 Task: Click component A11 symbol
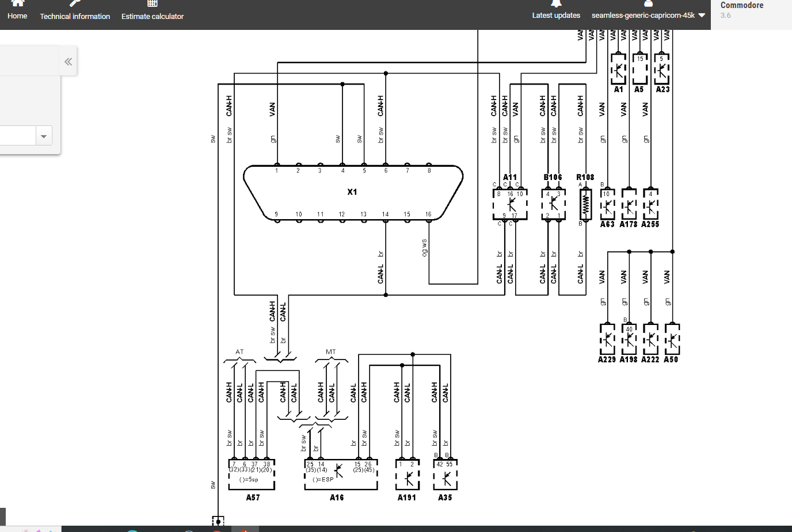510,204
